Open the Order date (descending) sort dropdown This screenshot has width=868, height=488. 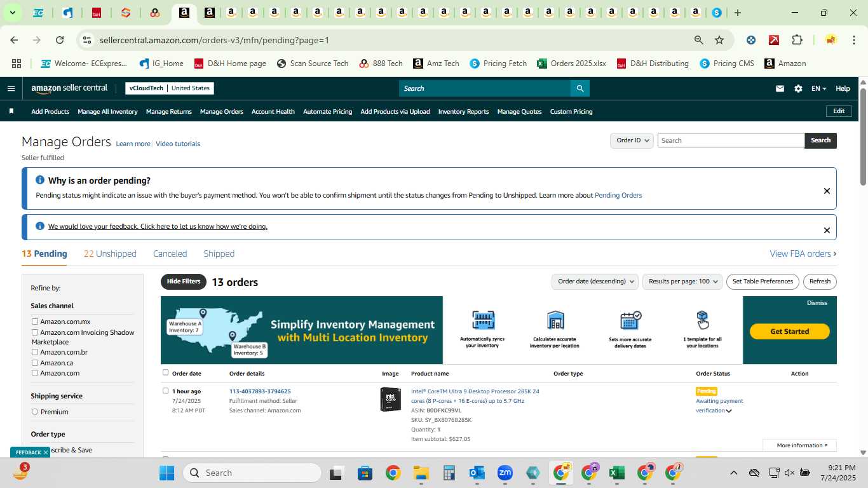point(595,281)
